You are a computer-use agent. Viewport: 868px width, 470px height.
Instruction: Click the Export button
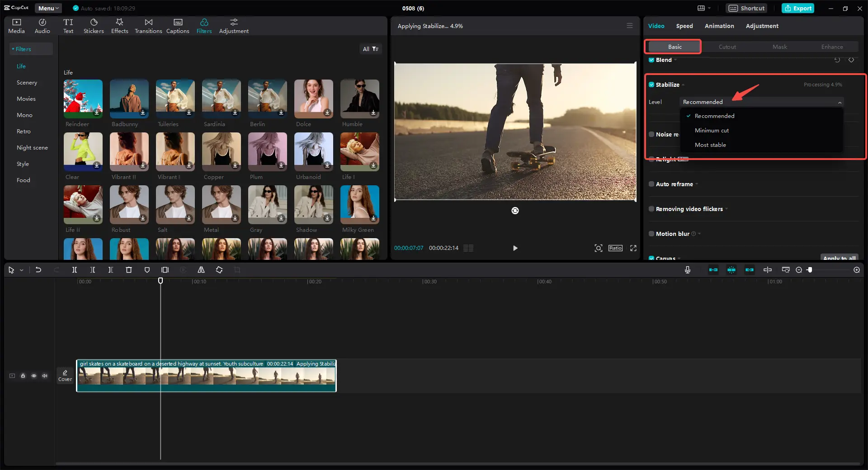point(798,8)
